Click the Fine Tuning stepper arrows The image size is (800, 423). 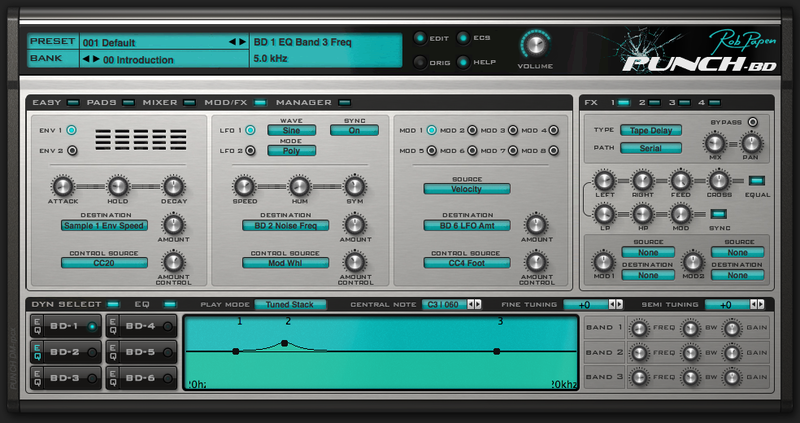click(616, 305)
